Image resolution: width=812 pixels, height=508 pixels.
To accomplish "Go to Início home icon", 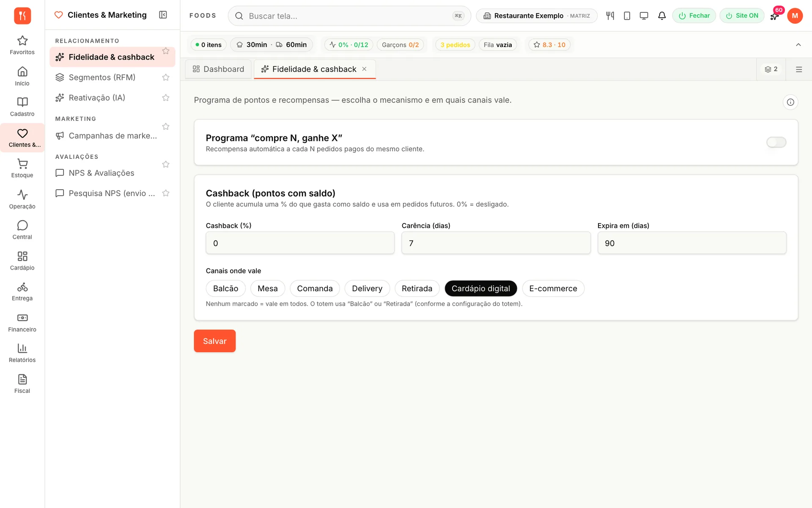I will pyautogui.click(x=22, y=76).
